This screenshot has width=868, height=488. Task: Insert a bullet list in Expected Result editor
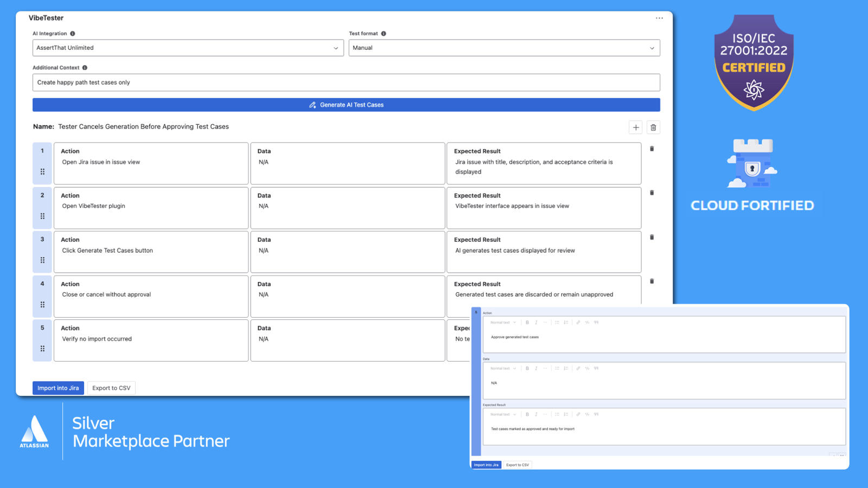point(557,414)
